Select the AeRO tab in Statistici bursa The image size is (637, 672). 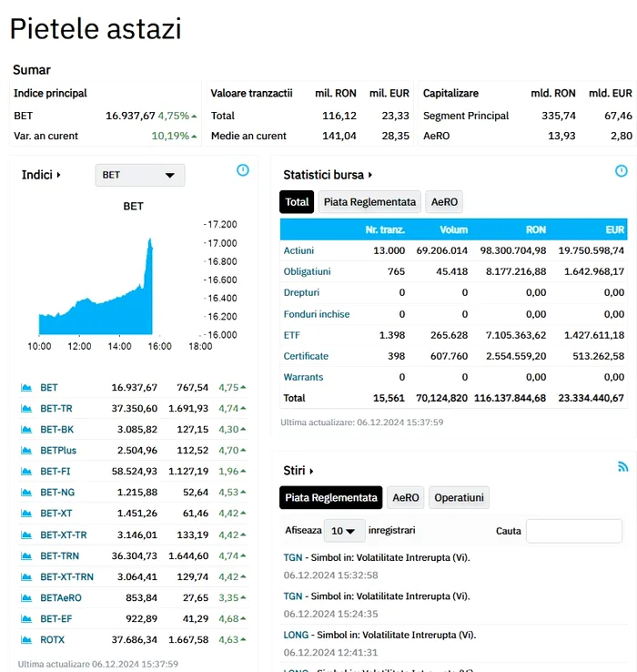(x=445, y=202)
